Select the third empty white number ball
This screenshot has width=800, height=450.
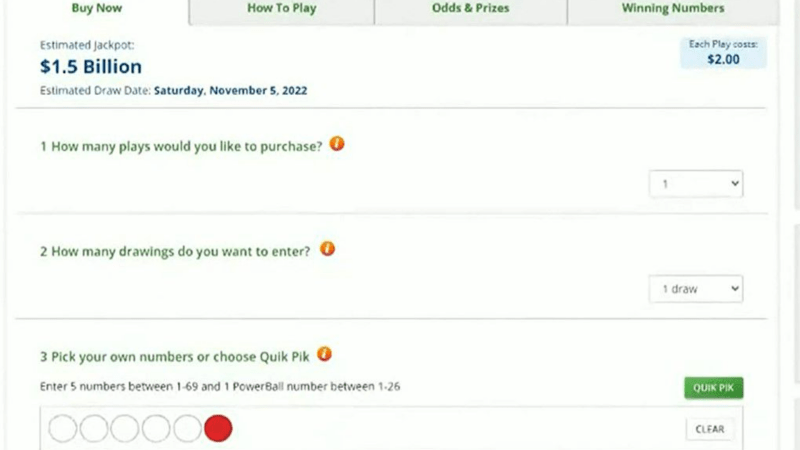(125, 428)
